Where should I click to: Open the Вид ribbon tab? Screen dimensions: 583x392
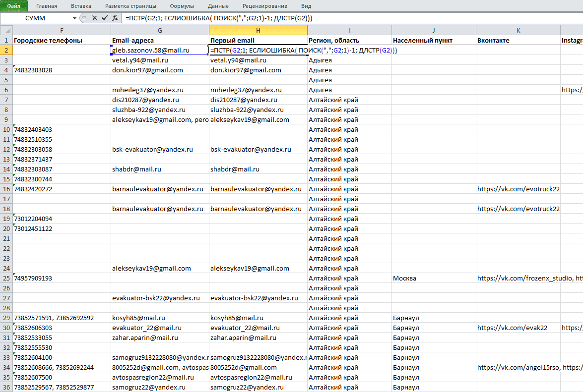[306, 6]
